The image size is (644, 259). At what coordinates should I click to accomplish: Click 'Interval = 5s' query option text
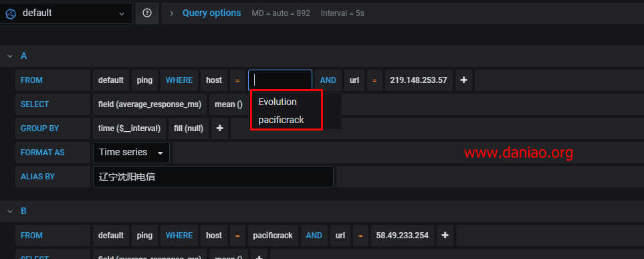click(342, 13)
